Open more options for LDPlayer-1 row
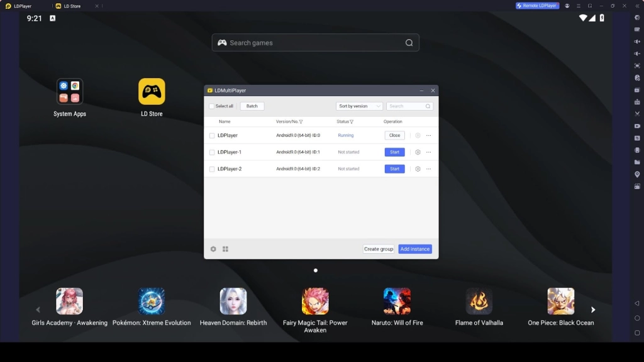Image resolution: width=644 pixels, height=362 pixels. (x=429, y=152)
